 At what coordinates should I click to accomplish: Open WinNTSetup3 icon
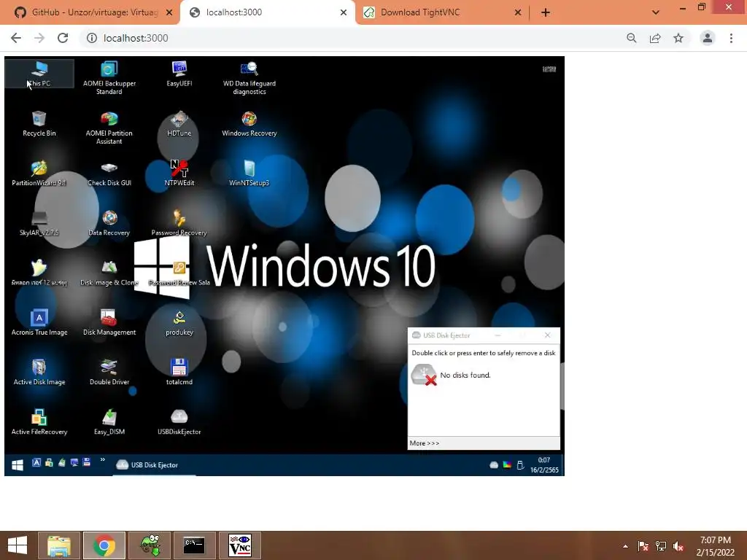(x=249, y=174)
